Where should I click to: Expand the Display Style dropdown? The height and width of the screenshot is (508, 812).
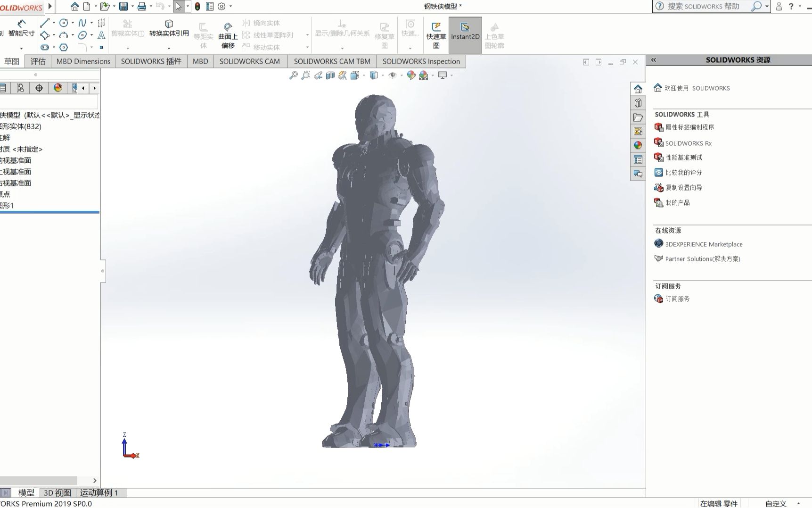383,75
